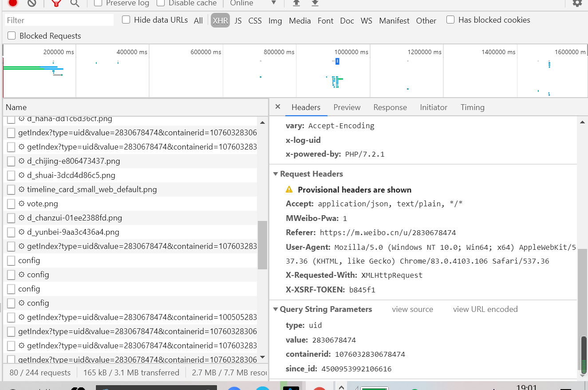
Task: Filter requests by Manifest
Action: pos(395,20)
